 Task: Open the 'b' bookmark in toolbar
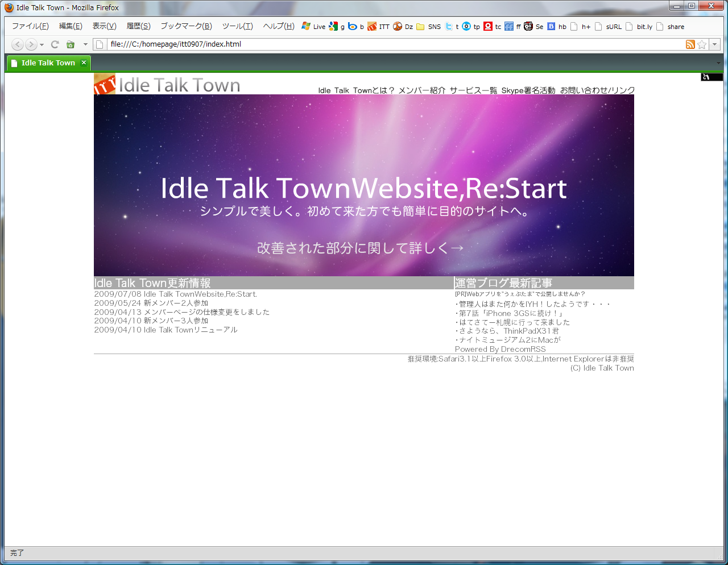[356, 26]
